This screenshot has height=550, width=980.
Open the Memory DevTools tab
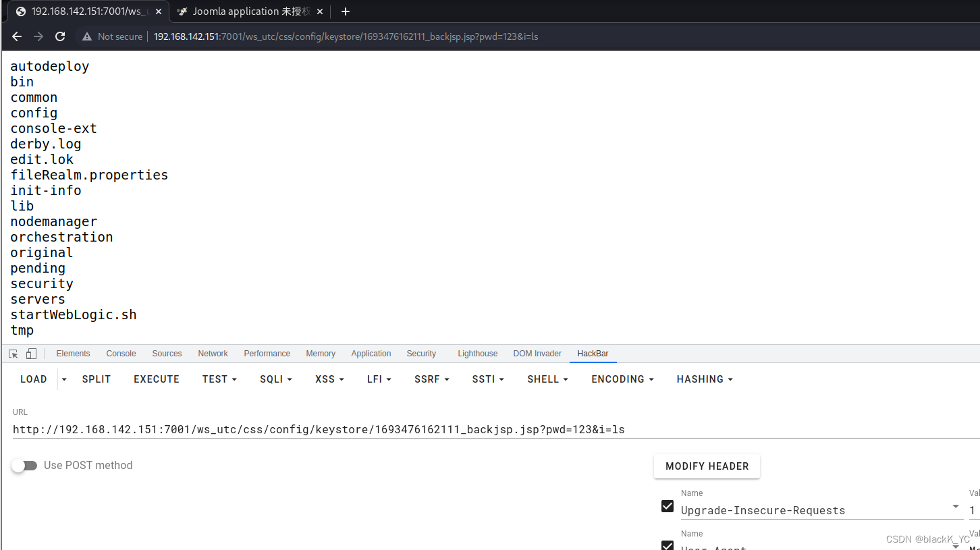(x=321, y=354)
